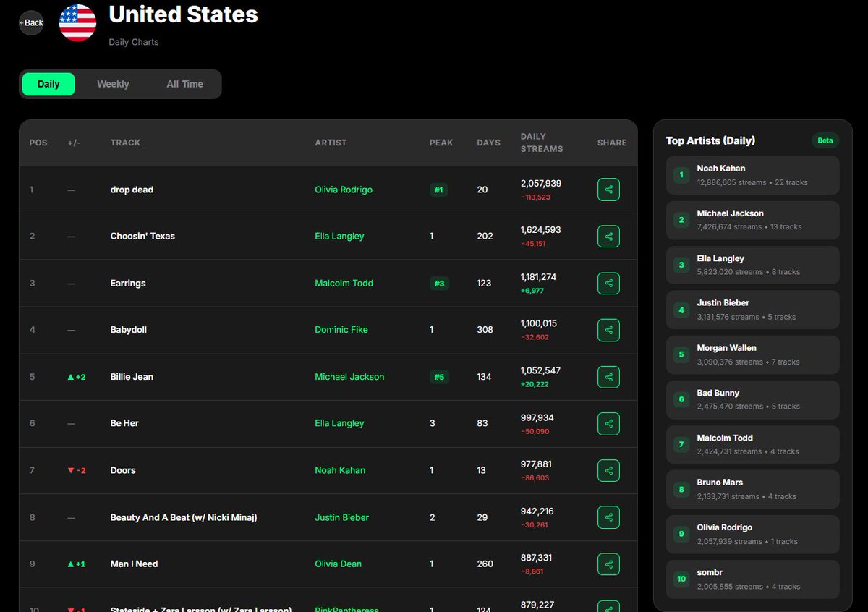
Task: Click the #1 peak badge for drop dead
Action: point(438,190)
